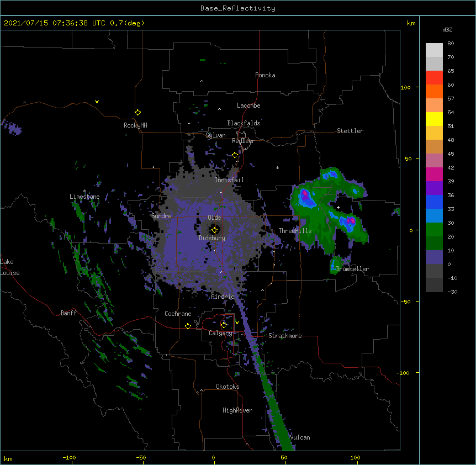476x465 pixels.
Task: Click the Innisfail label
Action: point(229,180)
